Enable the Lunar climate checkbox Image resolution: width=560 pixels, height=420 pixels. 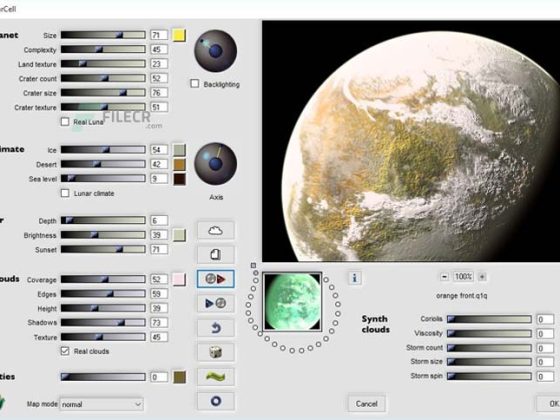coord(65,193)
